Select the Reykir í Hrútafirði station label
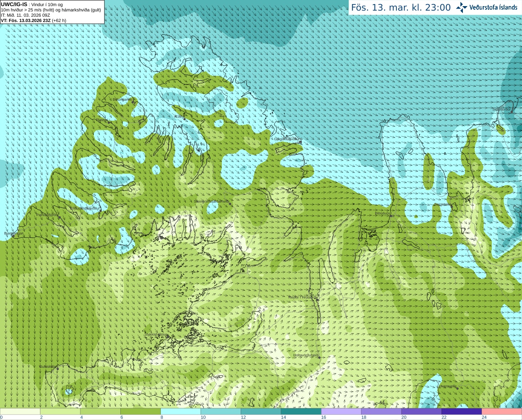The width and height of the screenshot is (522, 420). click(303, 297)
